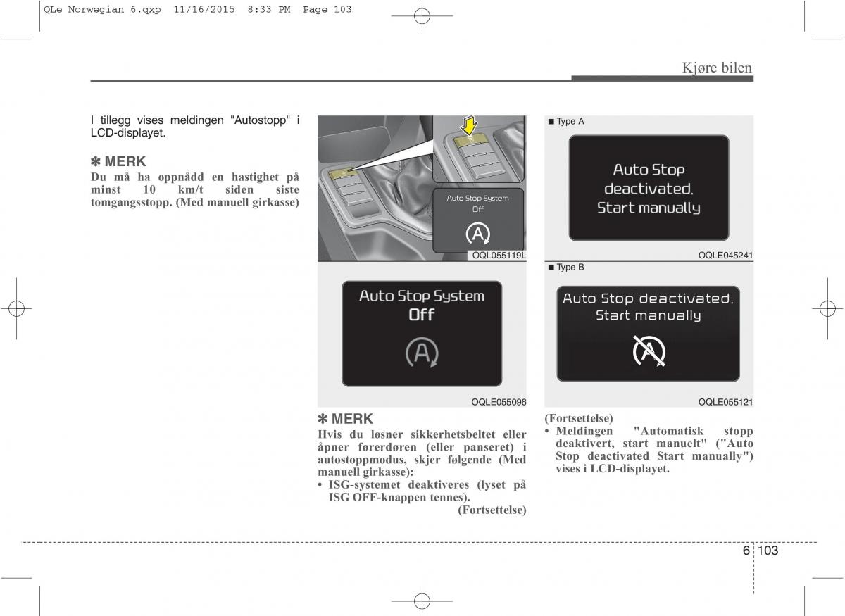Select the "Auto Stop deactivated. Start manually" Type A screen
This screenshot has height=616, width=845.
point(649,188)
